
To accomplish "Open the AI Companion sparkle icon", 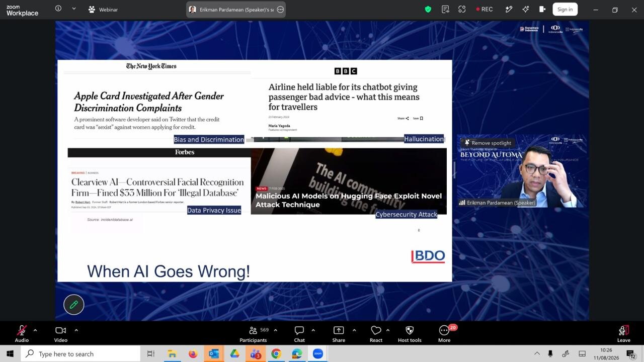I will pyautogui.click(x=525, y=9).
